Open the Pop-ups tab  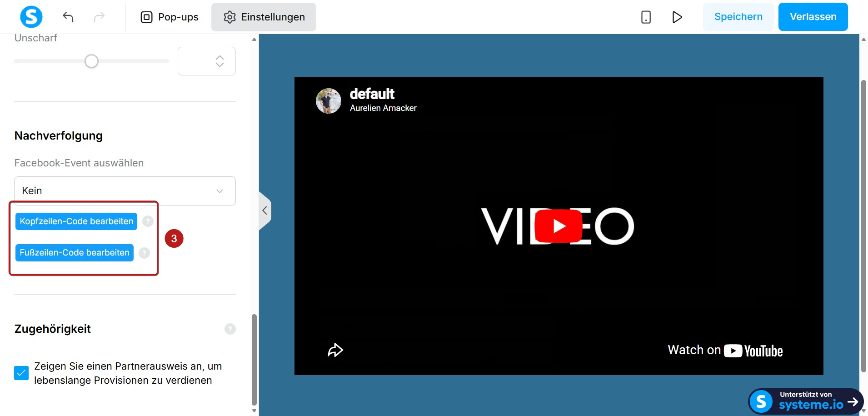[170, 17]
